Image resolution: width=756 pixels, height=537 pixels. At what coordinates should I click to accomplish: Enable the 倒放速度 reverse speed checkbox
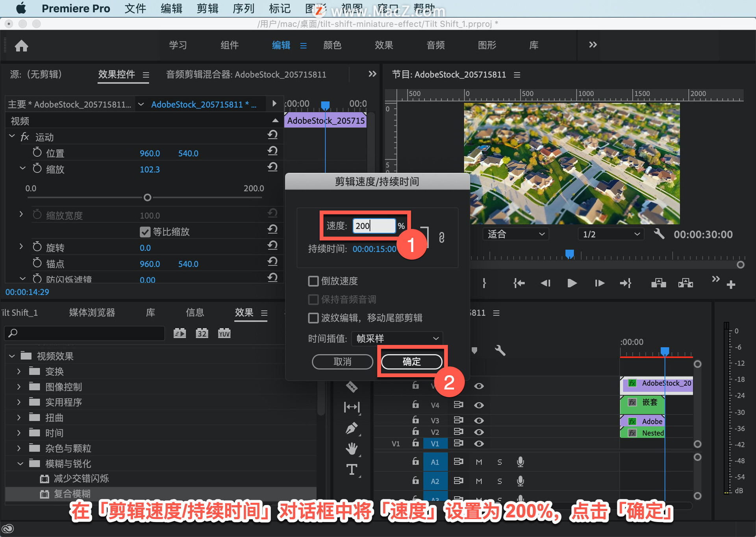click(313, 281)
